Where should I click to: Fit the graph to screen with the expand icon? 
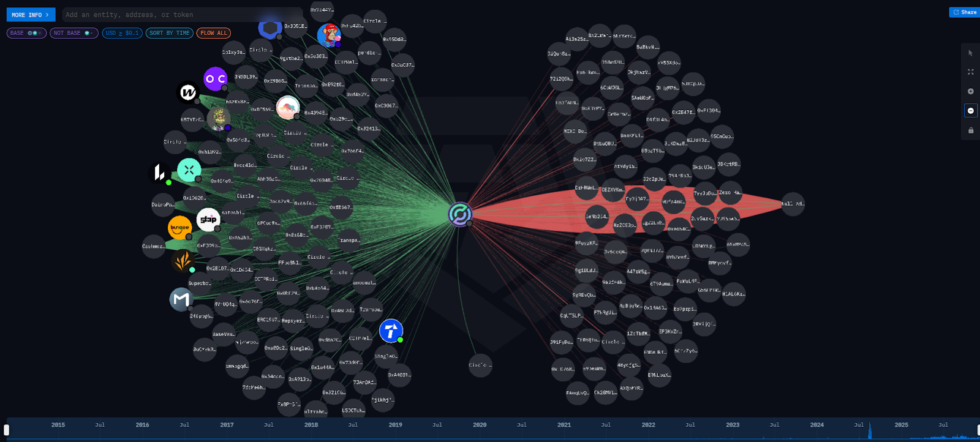(x=970, y=72)
